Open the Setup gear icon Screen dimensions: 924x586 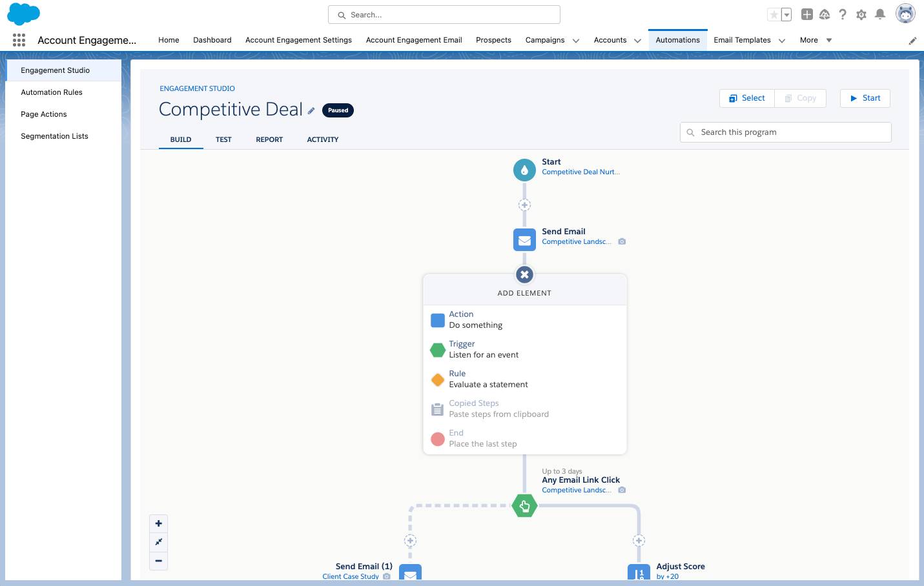point(861,14)
